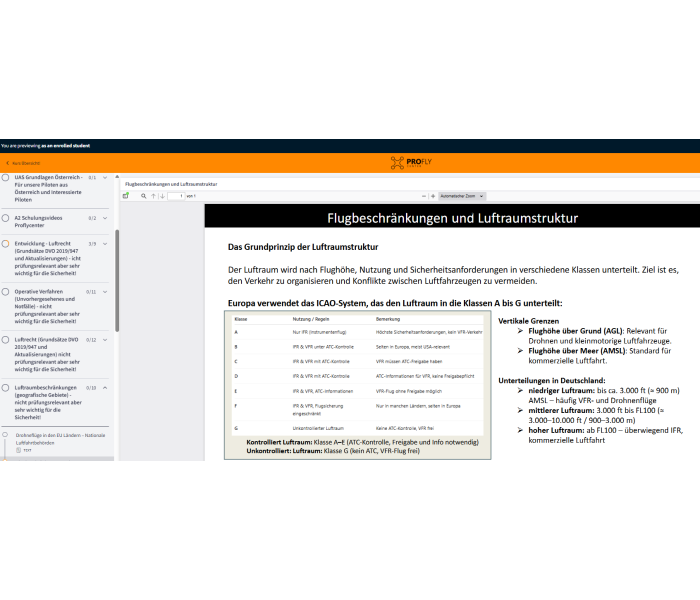Zoom out with the minus icon

[x=424, y=196]
